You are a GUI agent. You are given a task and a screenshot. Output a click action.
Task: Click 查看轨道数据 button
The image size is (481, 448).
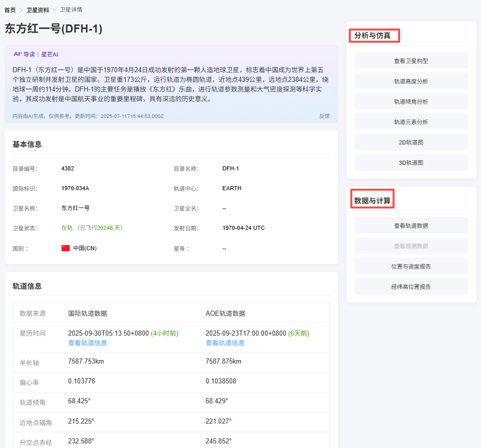pyautogui.click(x=411, y=226)
